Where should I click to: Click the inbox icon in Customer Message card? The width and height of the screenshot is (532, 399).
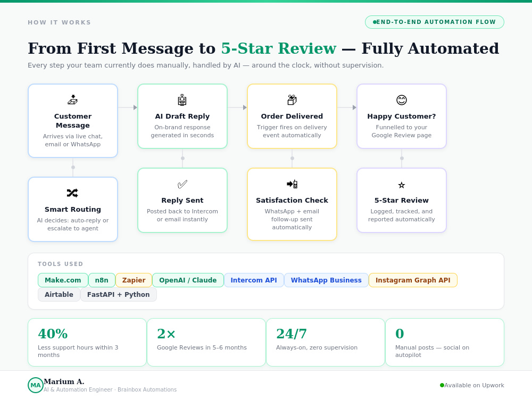(x=72, y=100)
